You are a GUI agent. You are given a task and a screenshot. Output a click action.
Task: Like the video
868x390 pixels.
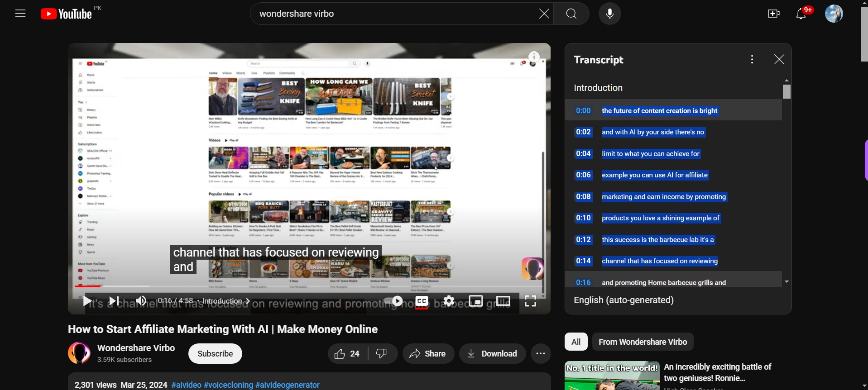[348, 354]
